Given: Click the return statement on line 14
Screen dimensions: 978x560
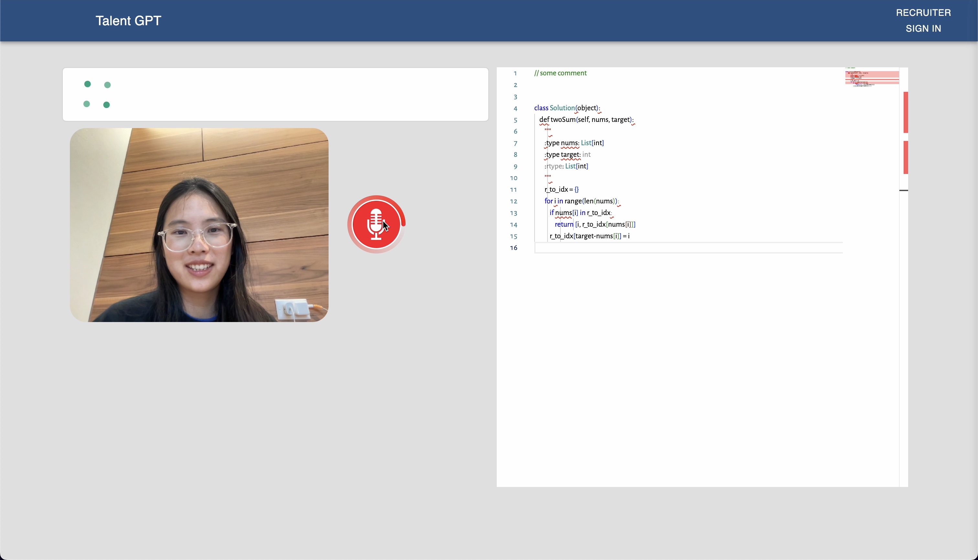Looking at the screenshot, I should [x=595, y=225].
